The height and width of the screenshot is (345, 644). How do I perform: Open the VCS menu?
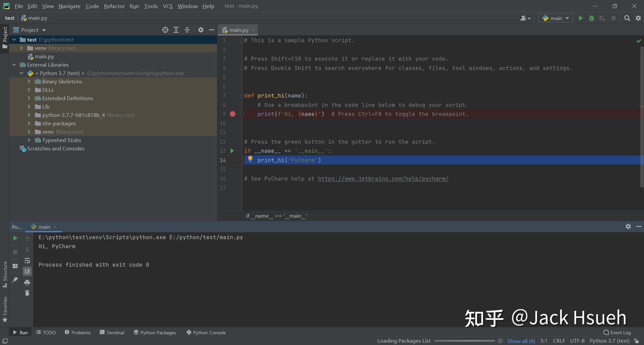(x=168, y=6)
